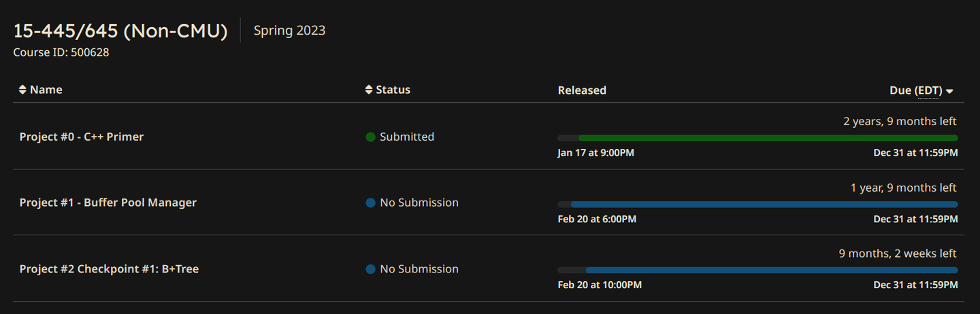Click the Submitted status text

[x=407, y=137]
